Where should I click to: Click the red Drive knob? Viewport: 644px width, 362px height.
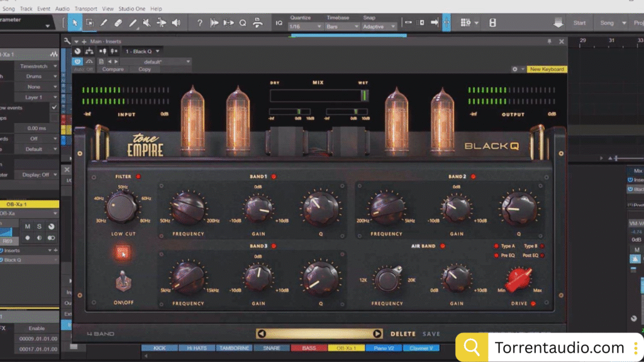click(519, 278)
